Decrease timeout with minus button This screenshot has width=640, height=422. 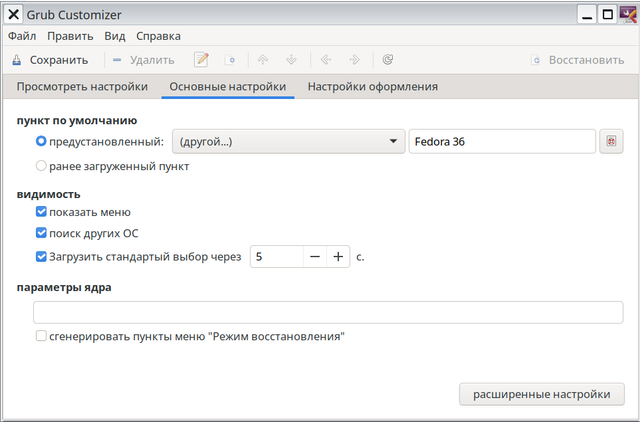(315, 257)
